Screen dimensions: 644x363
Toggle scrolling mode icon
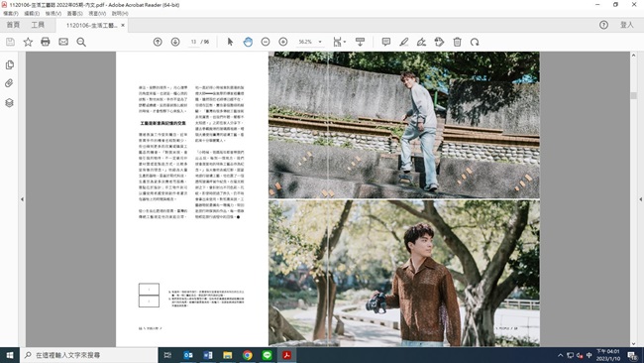360,42
